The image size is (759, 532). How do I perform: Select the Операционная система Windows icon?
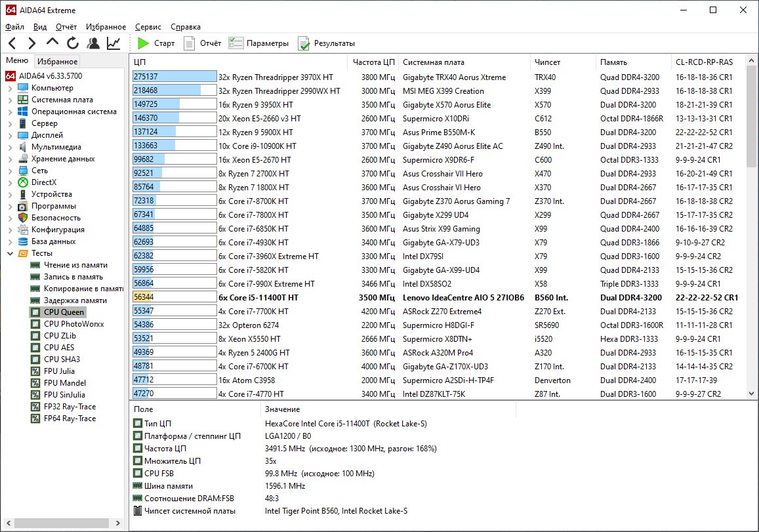[x=23, y=112]
